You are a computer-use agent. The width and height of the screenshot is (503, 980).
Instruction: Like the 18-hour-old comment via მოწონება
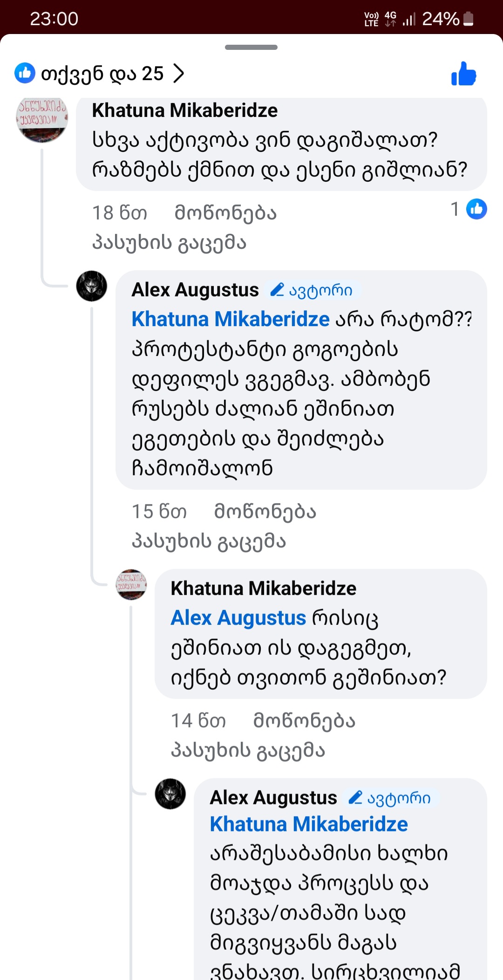pos(225,213)
